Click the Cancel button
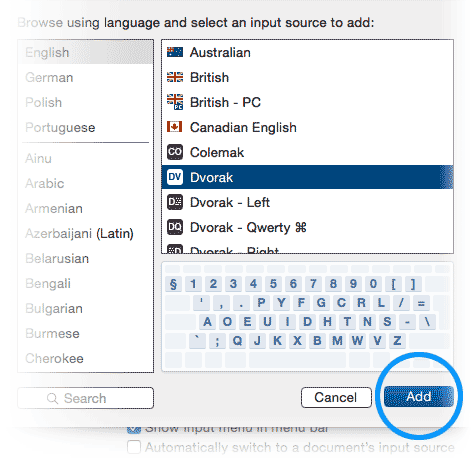The image size is (473, 460). 336,397
